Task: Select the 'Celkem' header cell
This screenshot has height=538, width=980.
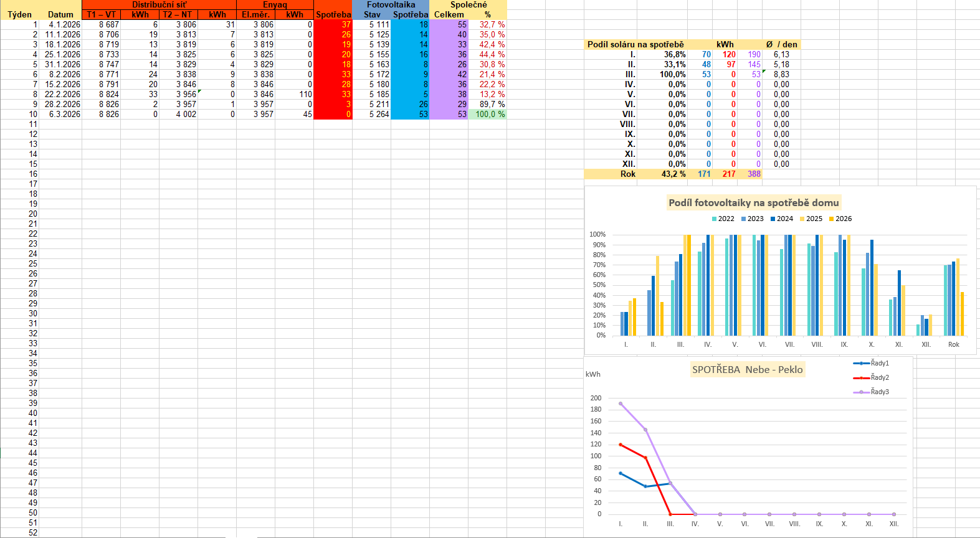Action: (x=449, y=14)
